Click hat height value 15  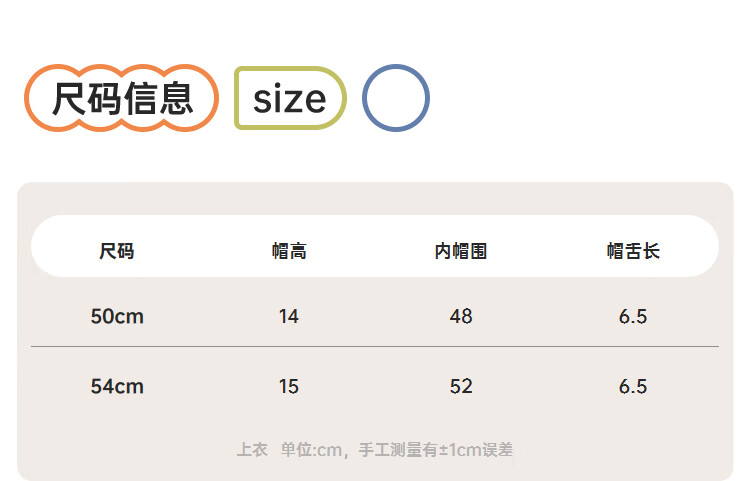pos(289,386)
